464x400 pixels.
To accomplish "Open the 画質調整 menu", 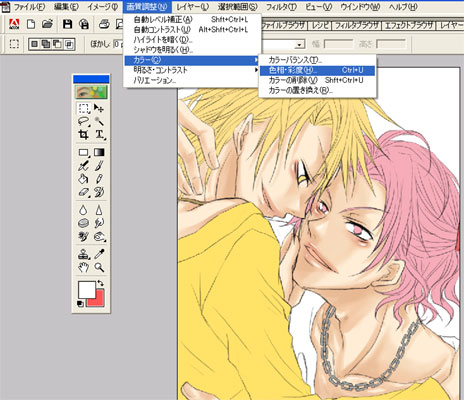I will (147, 7).
